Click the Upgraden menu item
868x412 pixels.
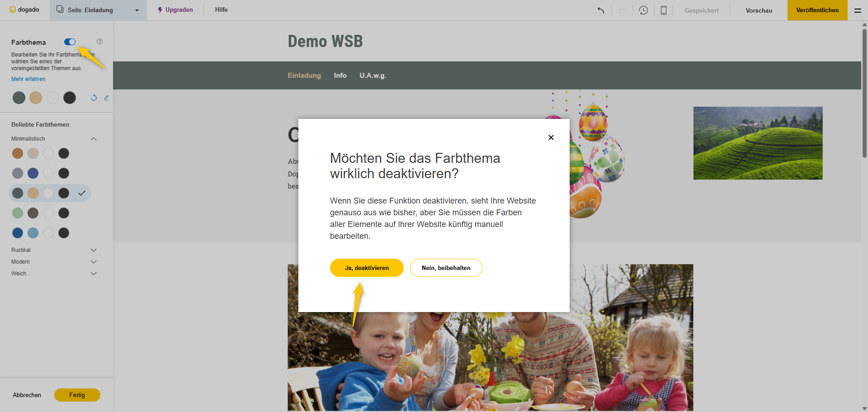pyautogui.click(x=175, y=10)
